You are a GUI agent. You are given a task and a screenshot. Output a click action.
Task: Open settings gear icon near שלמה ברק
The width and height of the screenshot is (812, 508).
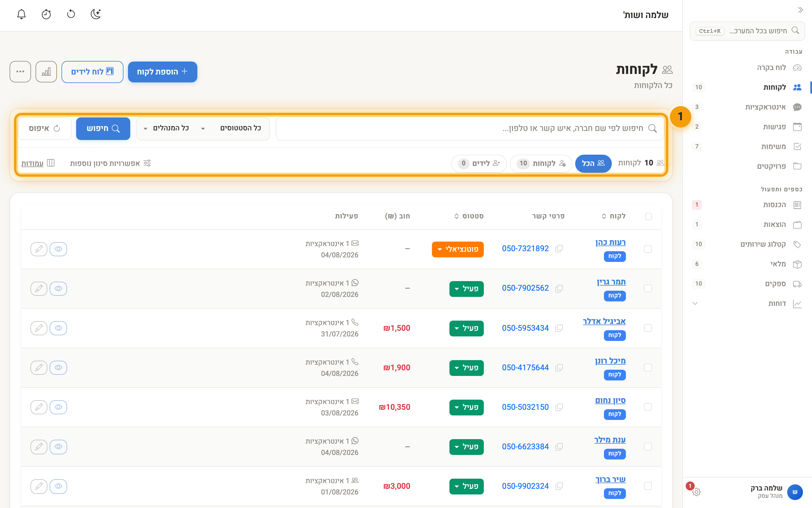click(696, 492)
